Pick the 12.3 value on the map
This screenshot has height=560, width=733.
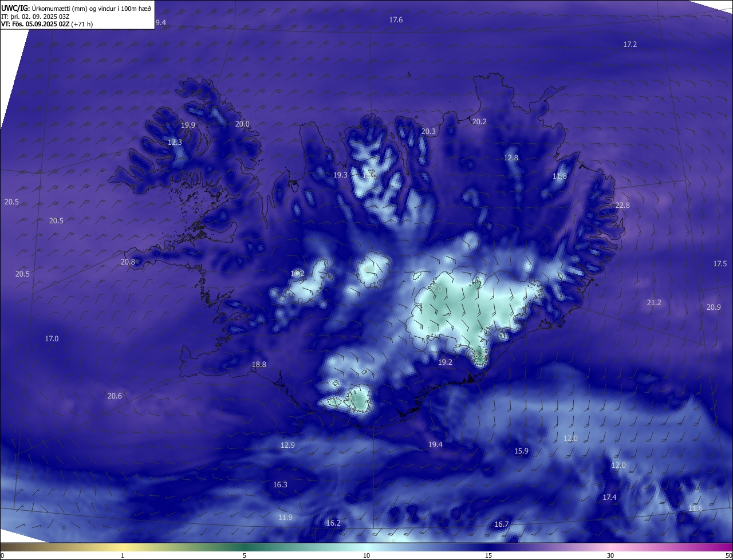175,143
